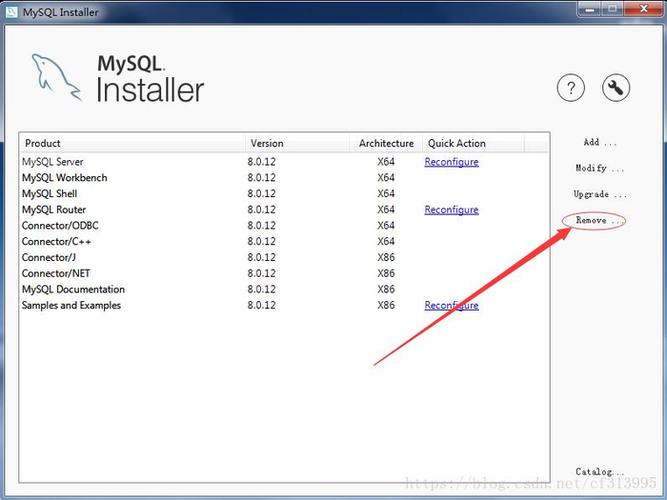Select the Samples and Examples row
667x500 pixels.
click(284, 305)
